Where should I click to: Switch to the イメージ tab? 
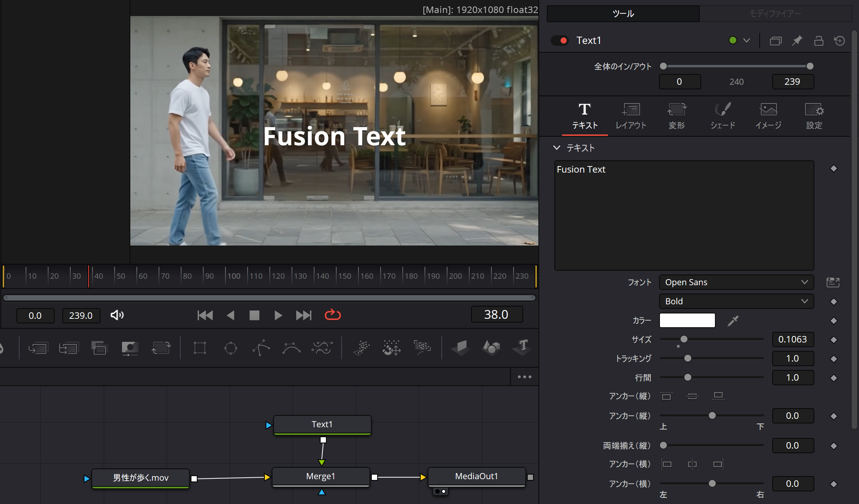click(x=768, y=116)
